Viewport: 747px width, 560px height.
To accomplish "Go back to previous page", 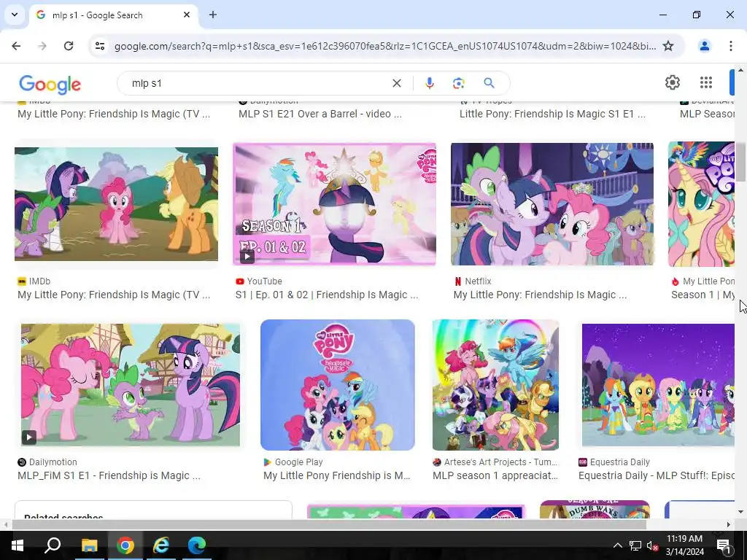I will 16,46.
